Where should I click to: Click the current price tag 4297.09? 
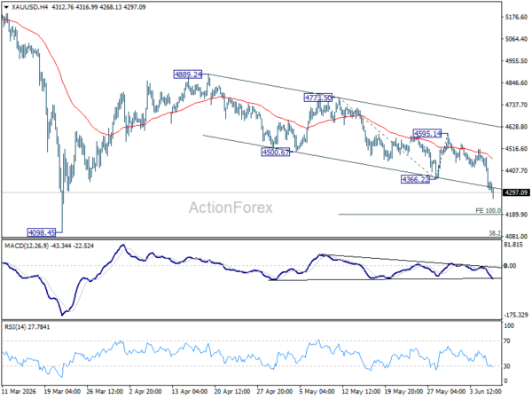516,192
